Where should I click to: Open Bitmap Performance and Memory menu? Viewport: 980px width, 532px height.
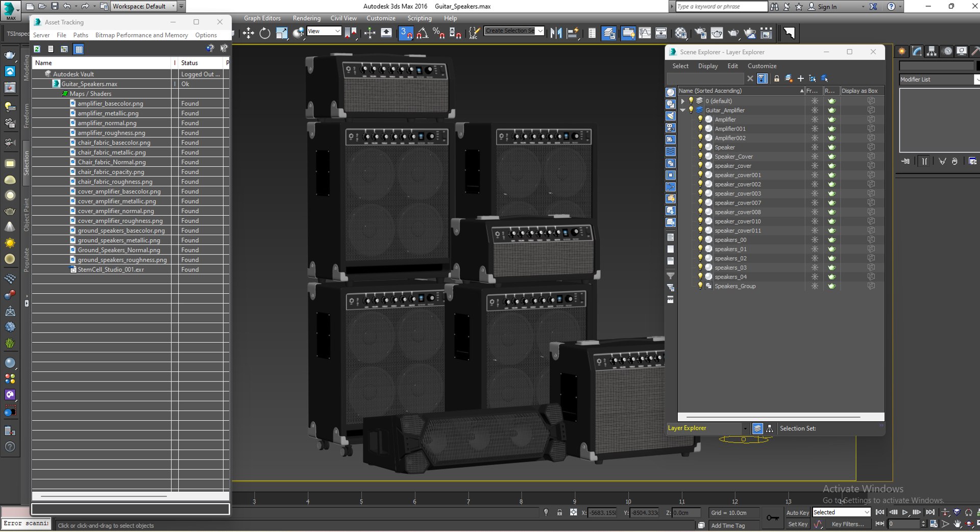point(141,35)
